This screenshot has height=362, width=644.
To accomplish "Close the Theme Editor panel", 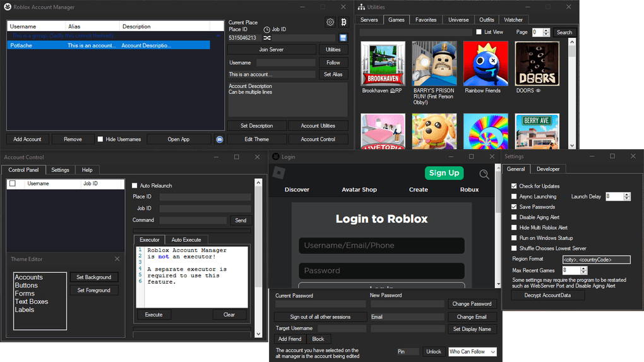I will pos(117,259).
